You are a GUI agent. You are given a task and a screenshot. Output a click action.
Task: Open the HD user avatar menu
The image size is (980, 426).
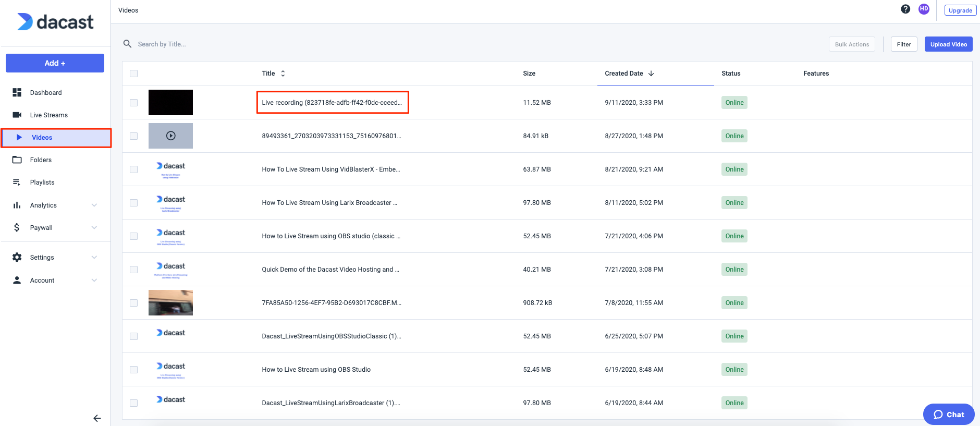924,9
